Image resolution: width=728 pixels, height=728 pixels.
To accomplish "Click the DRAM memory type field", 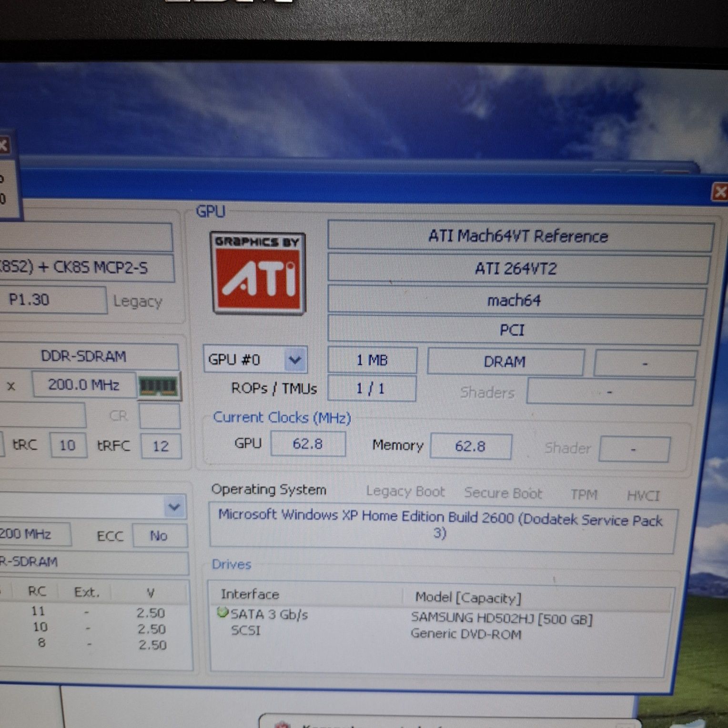I will 505,362.
